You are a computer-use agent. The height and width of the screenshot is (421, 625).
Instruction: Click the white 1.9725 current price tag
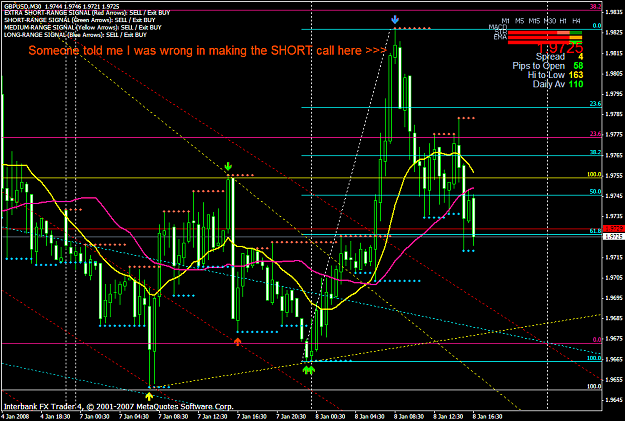pos(614,237)
